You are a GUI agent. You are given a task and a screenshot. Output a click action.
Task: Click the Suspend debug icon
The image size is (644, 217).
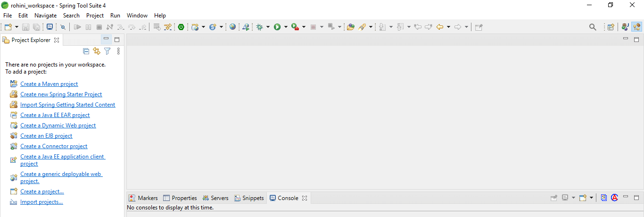[89, 27]
